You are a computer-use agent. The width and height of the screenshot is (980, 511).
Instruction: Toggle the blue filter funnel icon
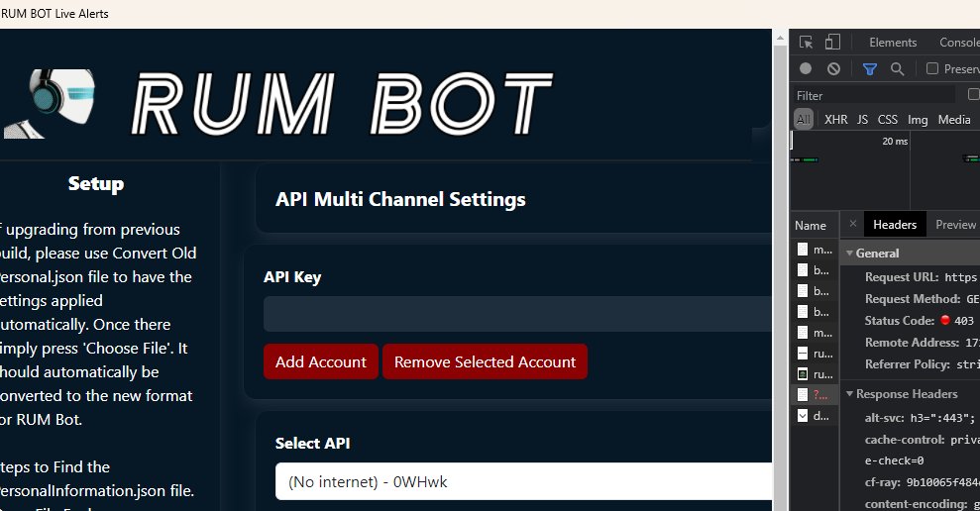(x=869, y=68)
